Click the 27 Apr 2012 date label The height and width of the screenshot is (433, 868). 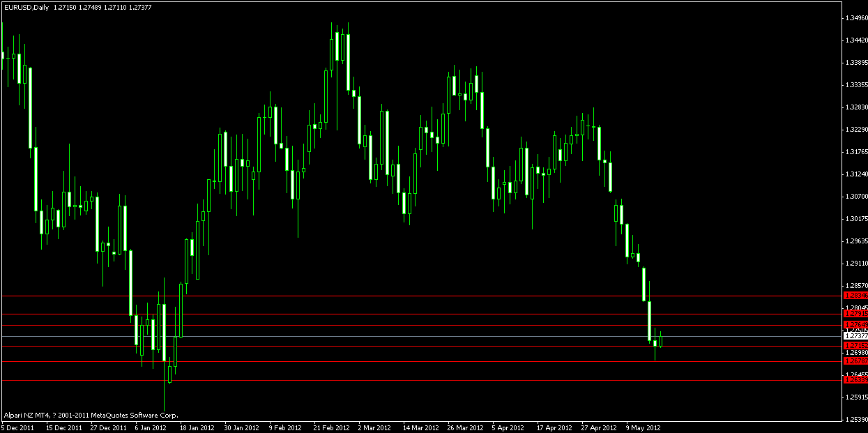click(x=600, y=427)
